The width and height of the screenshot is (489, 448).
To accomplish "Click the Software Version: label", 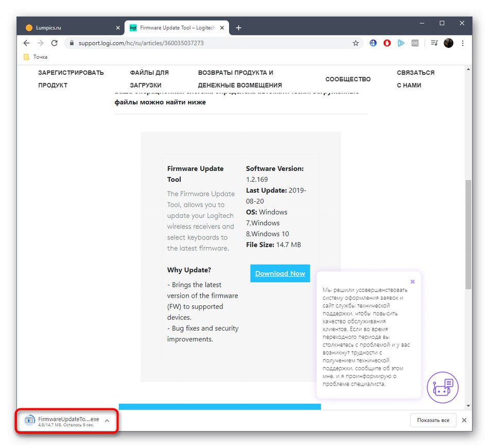I will tap(275, 168).
